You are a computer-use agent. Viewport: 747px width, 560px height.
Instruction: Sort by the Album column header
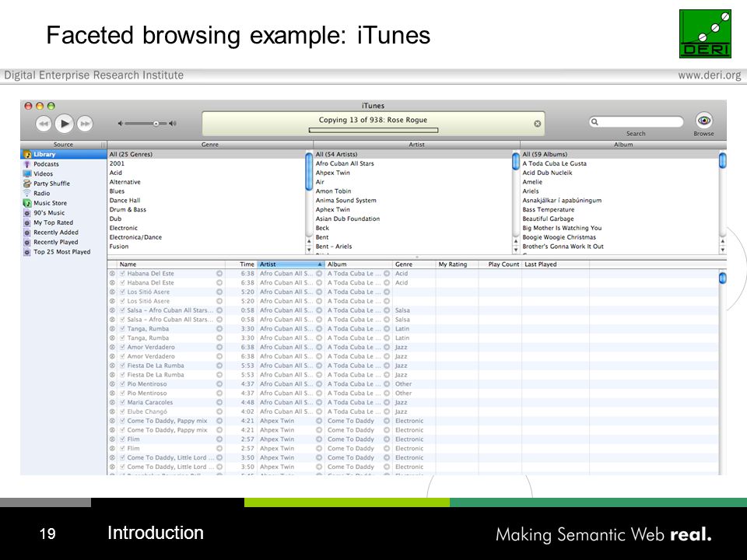pos(359,264)
